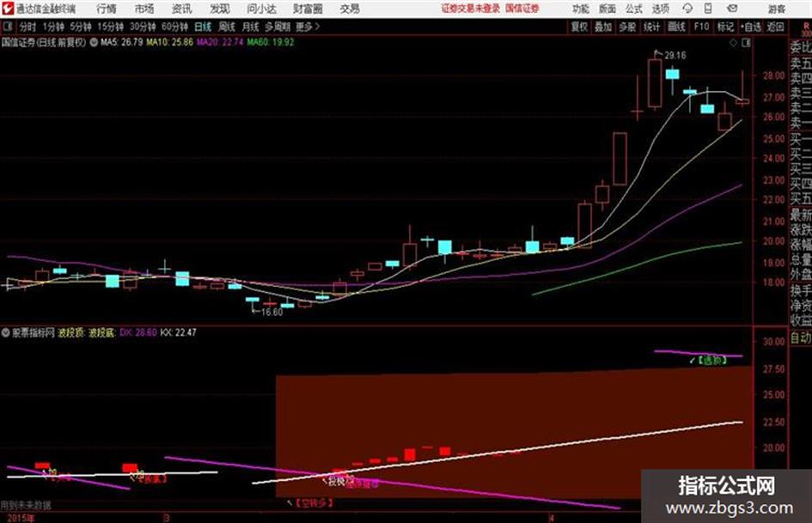Click the 画线 drawing toolbar button
This screenshot has height=523, width=812.
[x=676, y=27]
